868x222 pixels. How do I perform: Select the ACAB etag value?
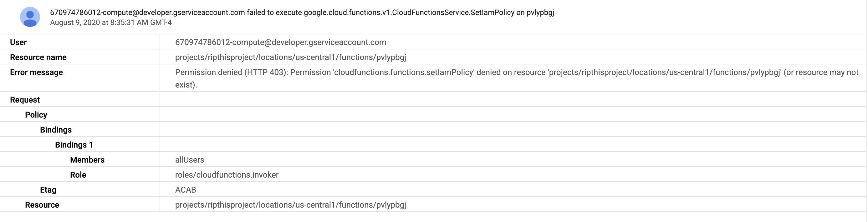tap(186, 190)
